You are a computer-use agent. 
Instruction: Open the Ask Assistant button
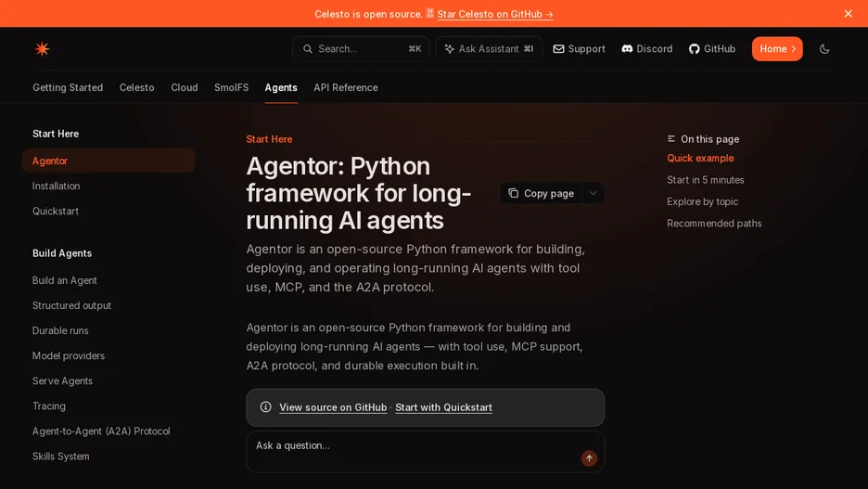tap(489, 49)
